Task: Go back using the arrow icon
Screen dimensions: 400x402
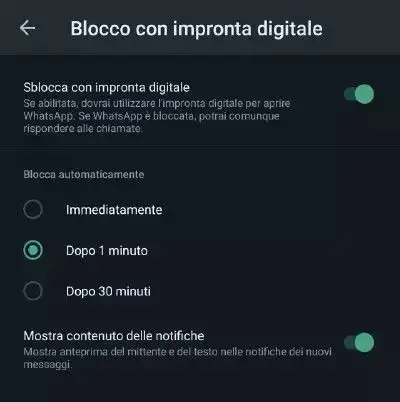Action: [27, 28]
